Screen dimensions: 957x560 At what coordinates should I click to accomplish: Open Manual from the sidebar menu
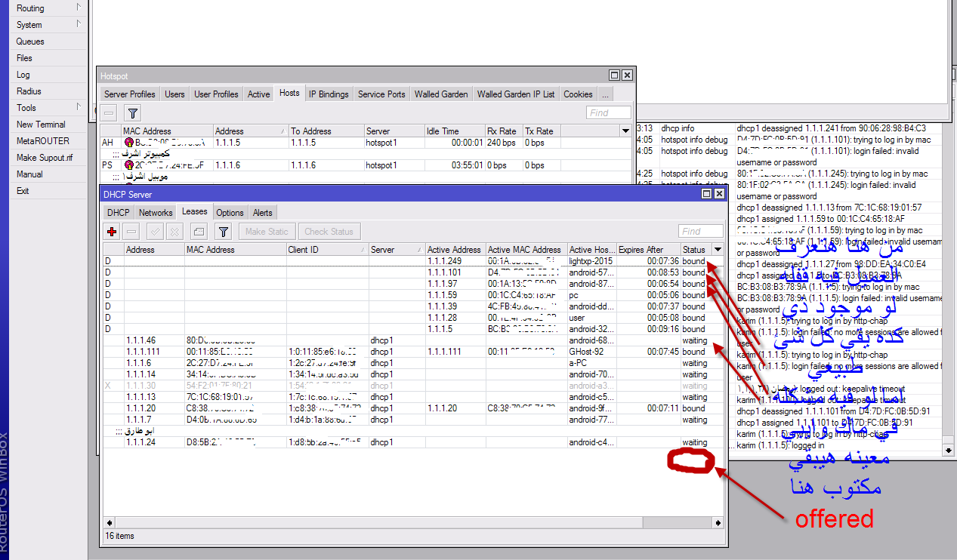(29, 174)
